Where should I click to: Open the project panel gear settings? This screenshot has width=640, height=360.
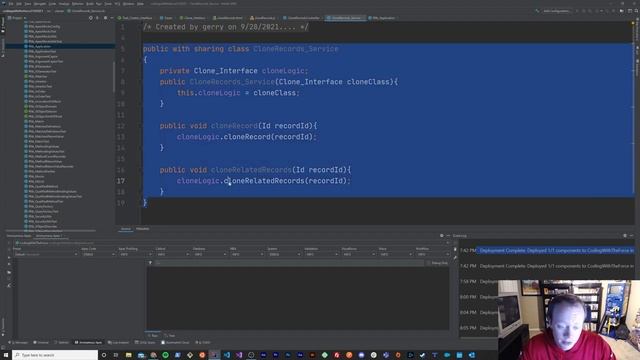[105, 18]
